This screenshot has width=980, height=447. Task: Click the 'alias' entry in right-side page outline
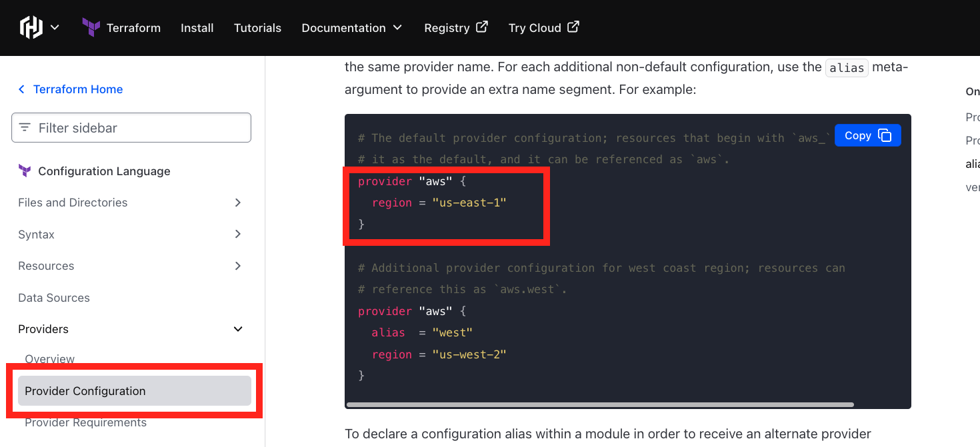(973, 164)
